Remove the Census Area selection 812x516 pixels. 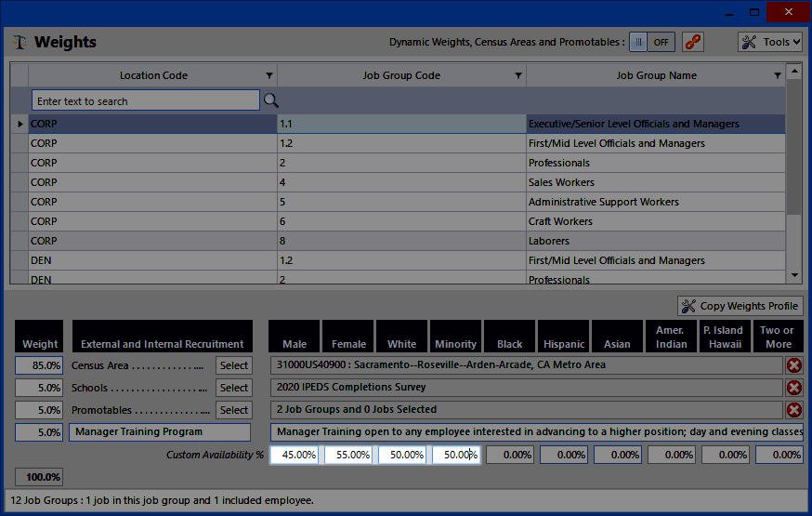coord(793,365)
